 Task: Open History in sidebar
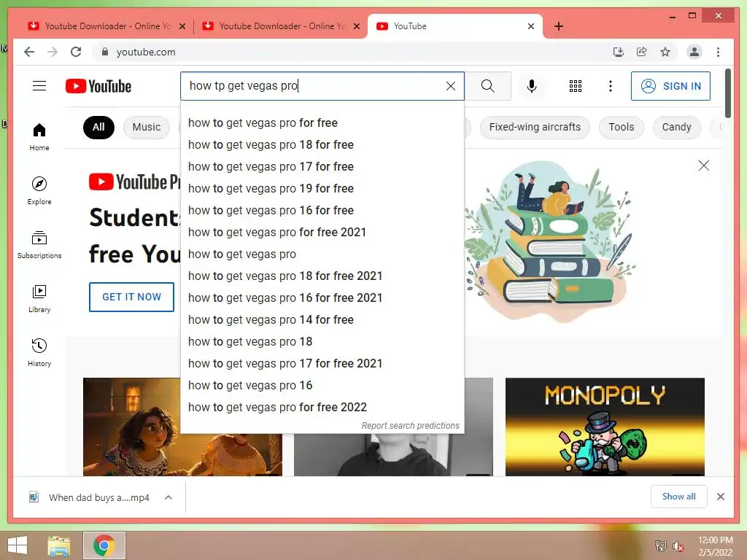pyautogui.click(x=39, y=352)
